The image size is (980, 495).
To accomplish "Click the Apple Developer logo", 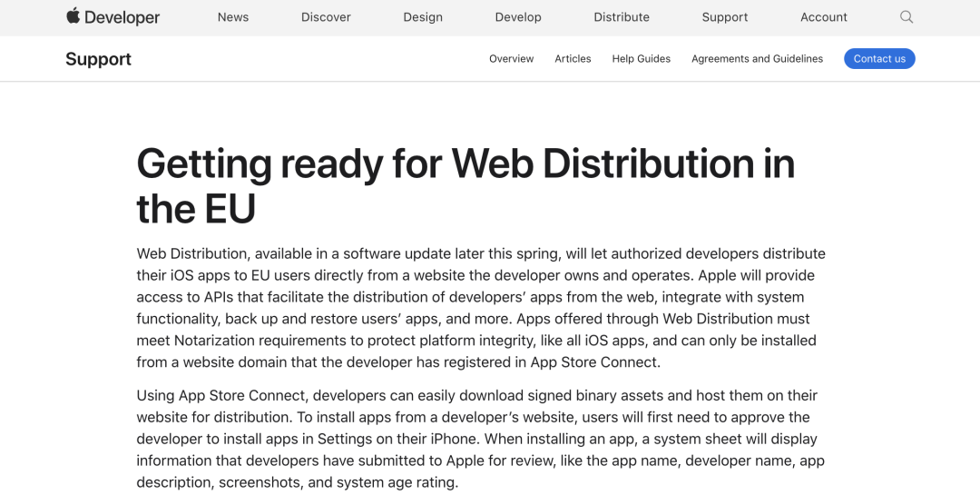I will click(x=113, y=17).
